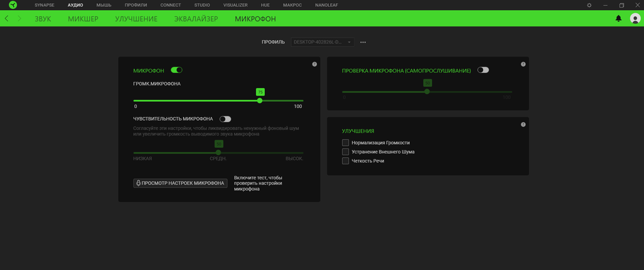
Task: Click the ПРОФИЛЬ label
Action: click(x=273, y=42)
